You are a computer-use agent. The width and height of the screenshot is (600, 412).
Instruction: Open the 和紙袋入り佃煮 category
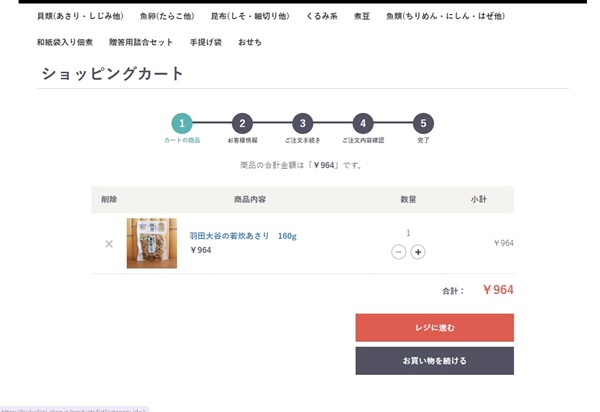(66, 42)
